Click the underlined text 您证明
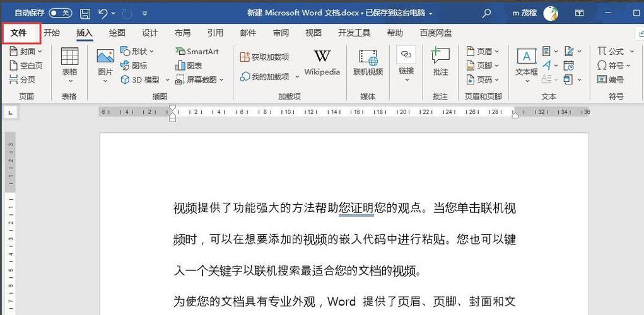This screenshot has height=315, width=644. coord(356,209)
